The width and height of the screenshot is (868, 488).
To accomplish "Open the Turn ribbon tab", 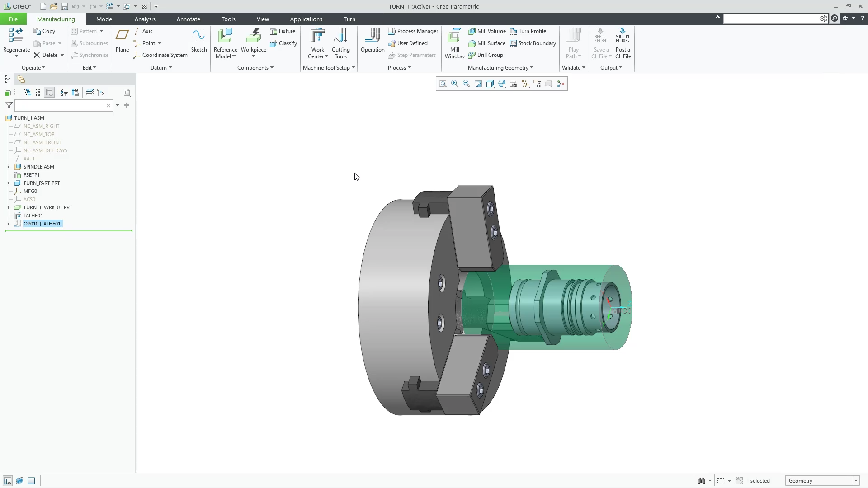I will pos(349,19).
